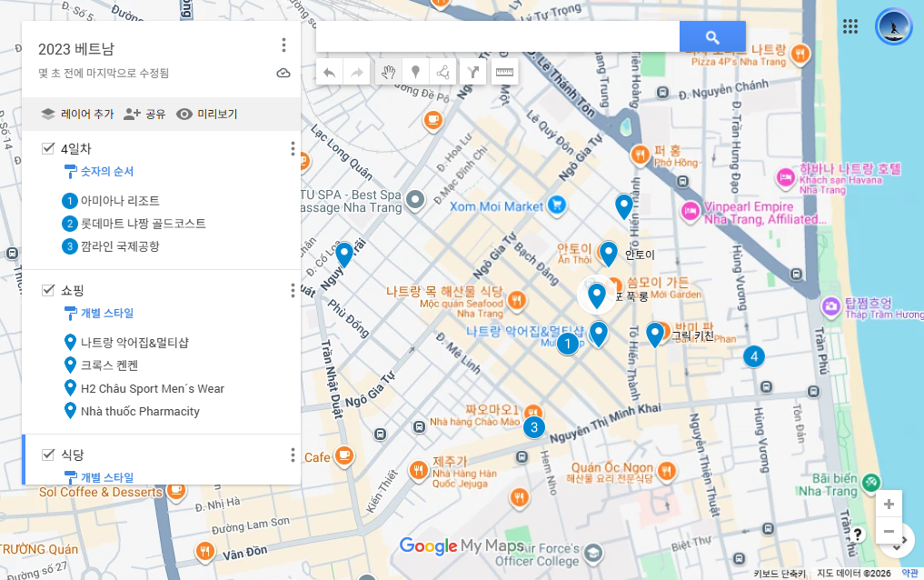Click Bãi biển Nha Trang beach icon

click(870, 483)
